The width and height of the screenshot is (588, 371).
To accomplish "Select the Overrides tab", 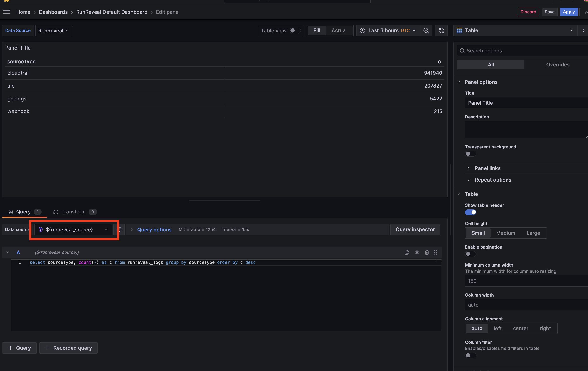I will pyautogui.click(x=558, y=65).
